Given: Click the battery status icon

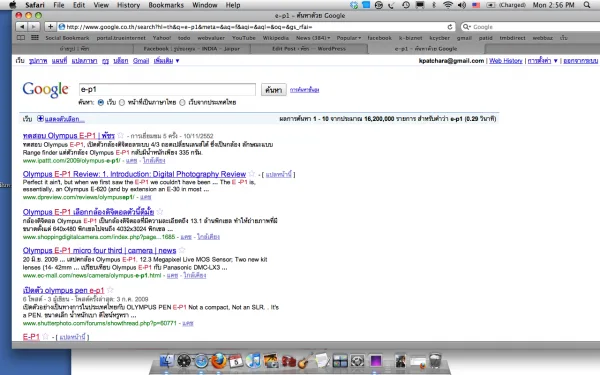Looking at the screenshot, I should [491, 5].
